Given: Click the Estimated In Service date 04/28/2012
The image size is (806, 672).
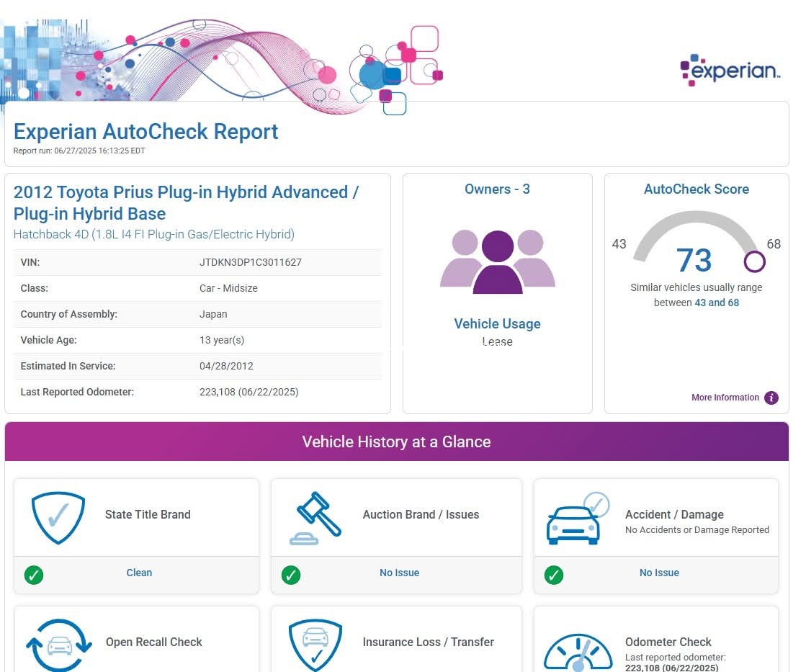Looking at the screenshot, I should tap(226, 366).
